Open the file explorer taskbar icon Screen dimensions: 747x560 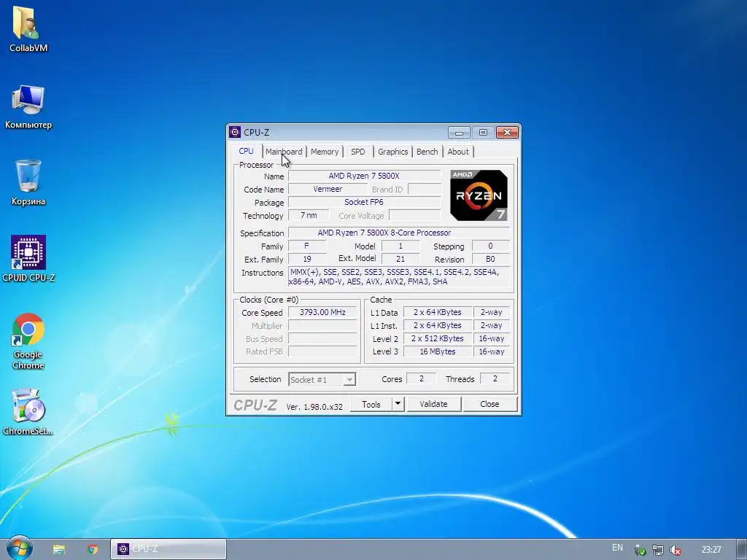[x=58, y=549]
